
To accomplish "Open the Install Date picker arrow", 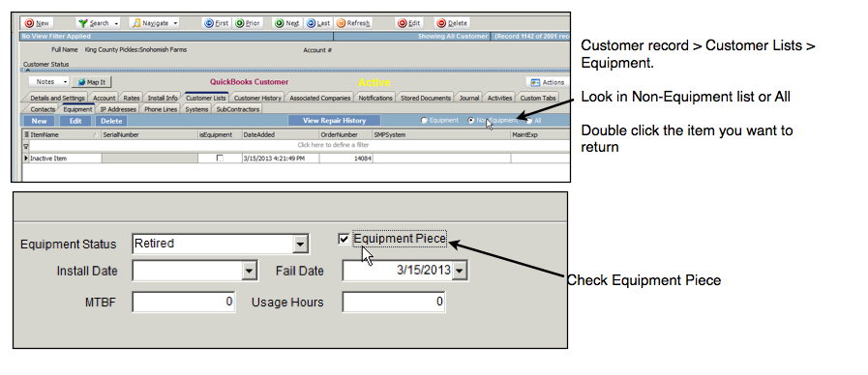I will 249,271.
